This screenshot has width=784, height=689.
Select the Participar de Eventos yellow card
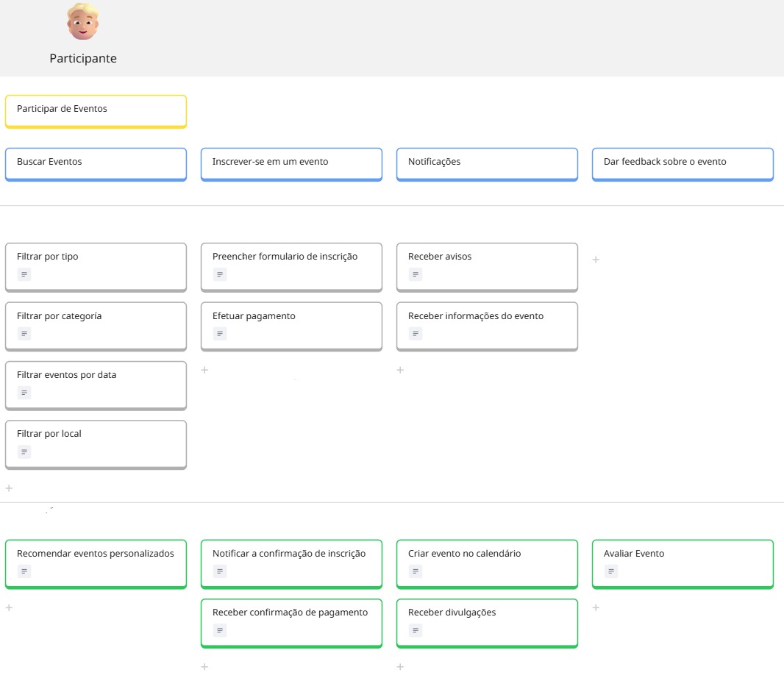click(x=96, y=110)
